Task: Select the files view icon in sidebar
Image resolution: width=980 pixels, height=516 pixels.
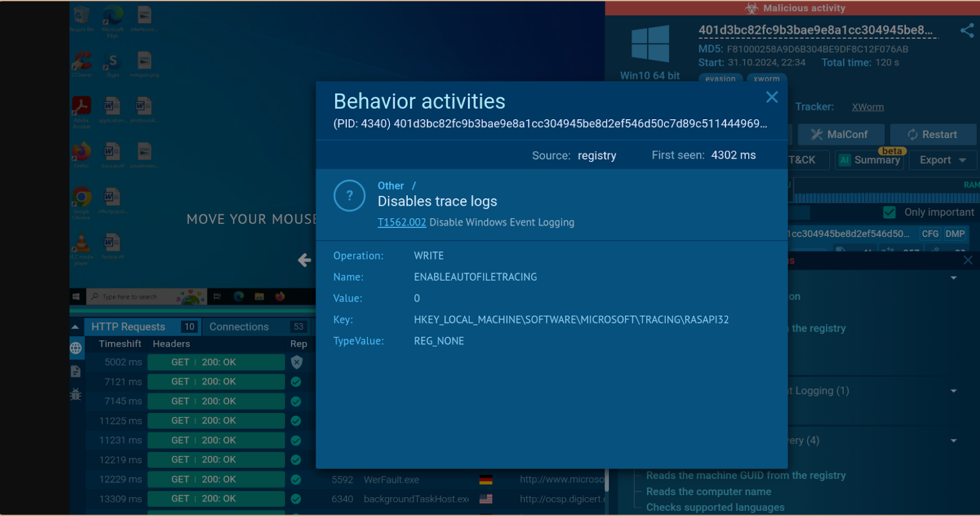Action: (76, 371)
